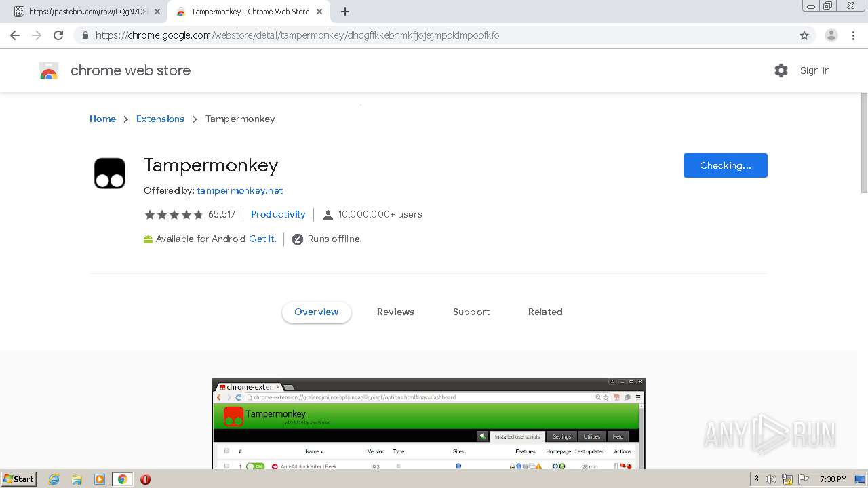Go to Home breadcrumb link
The height and width of the screenshot is (488, 868).
[102, 119]
